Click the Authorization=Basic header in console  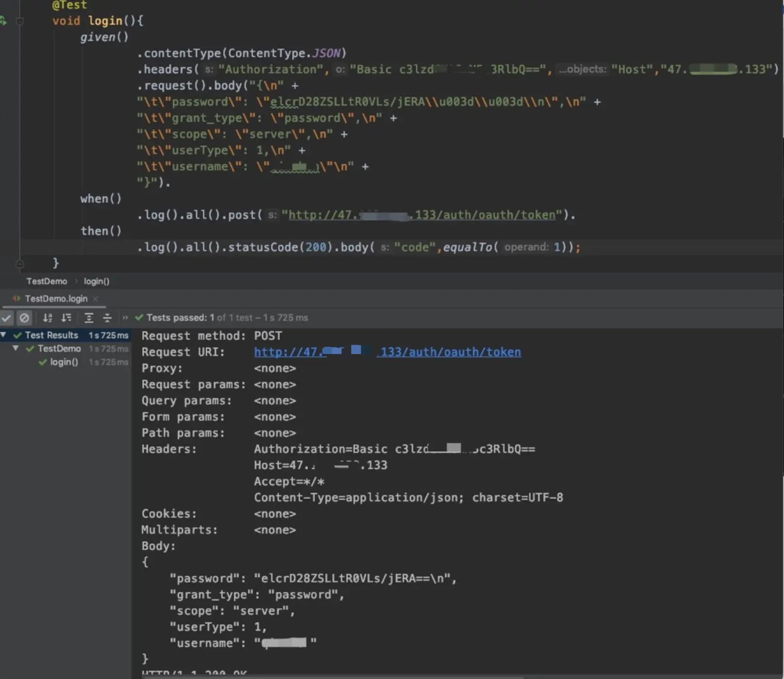[x=394, y=449]
